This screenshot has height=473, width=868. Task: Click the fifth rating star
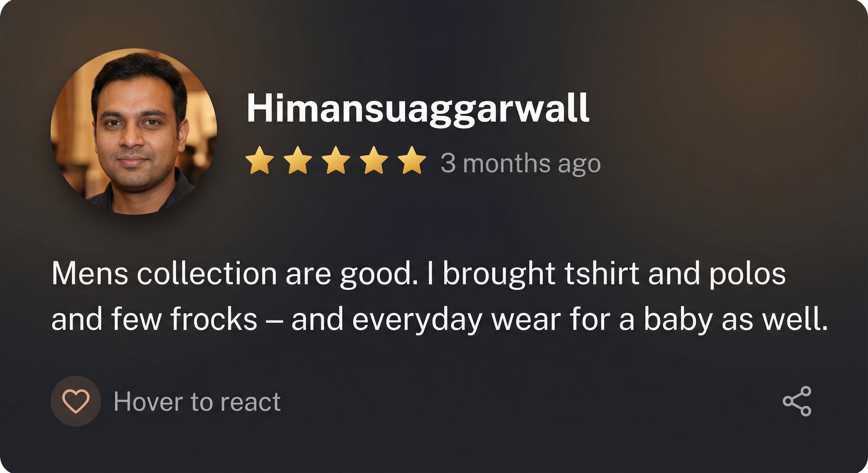coord(412,160)
